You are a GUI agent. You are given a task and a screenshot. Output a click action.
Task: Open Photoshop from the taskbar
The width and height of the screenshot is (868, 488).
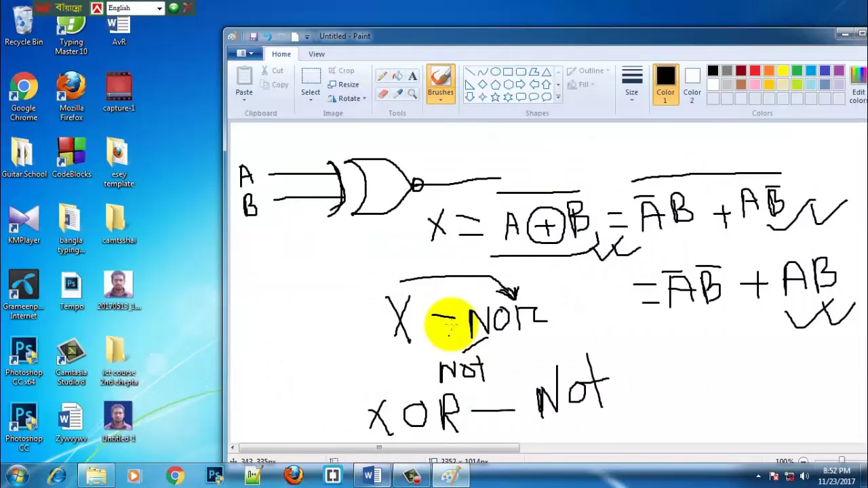click(x=215, y=476)
